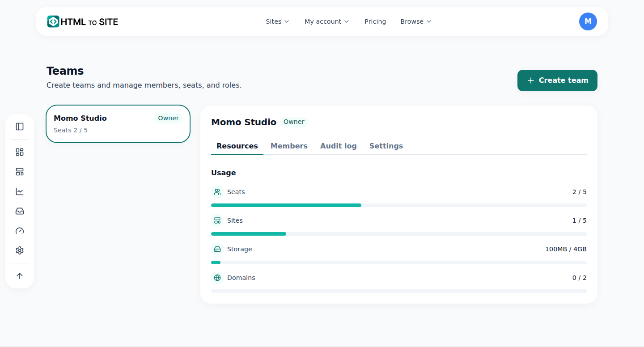Click the Seats usage progress bar
This screenshot has width=644, height=347.
pos(399,205)
